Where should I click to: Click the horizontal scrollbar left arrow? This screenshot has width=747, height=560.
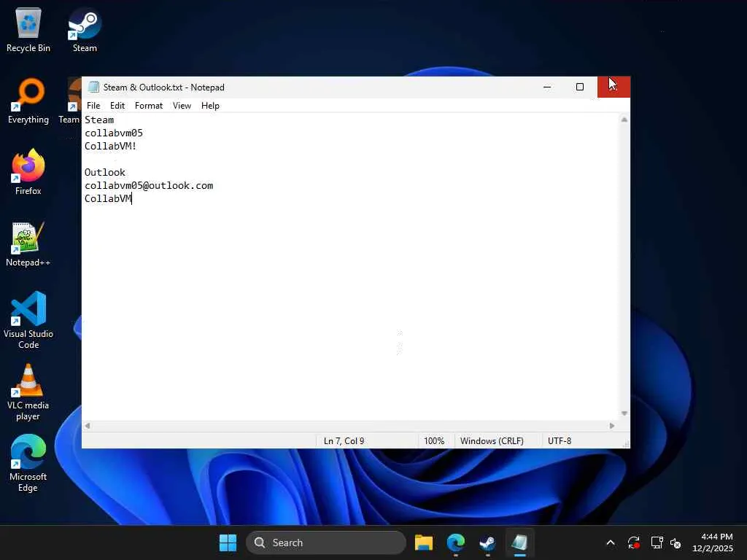tap(88, 426)
